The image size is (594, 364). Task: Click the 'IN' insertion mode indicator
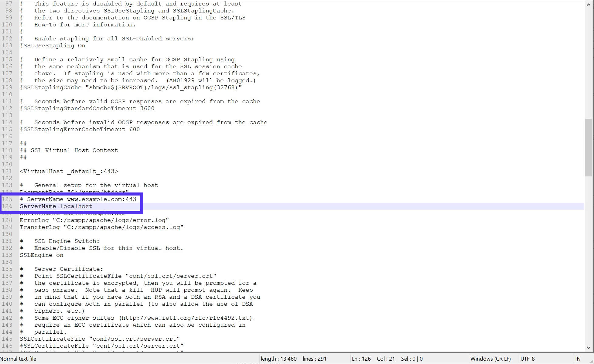578,359
